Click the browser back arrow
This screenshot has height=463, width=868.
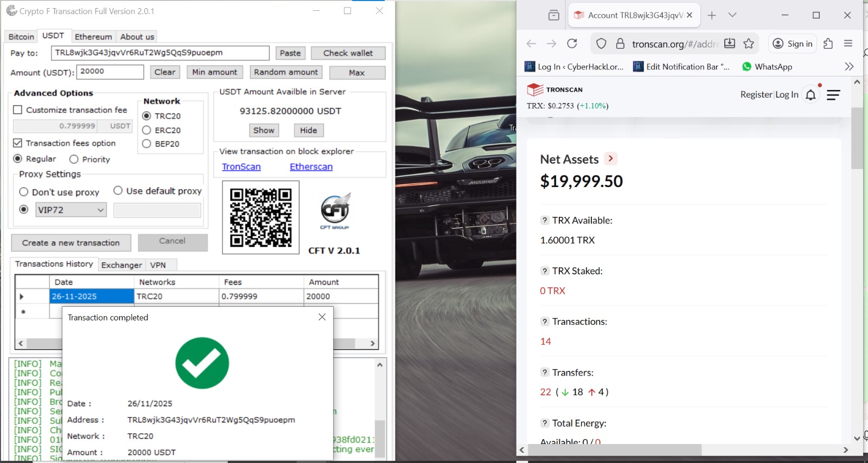(531, 44)
